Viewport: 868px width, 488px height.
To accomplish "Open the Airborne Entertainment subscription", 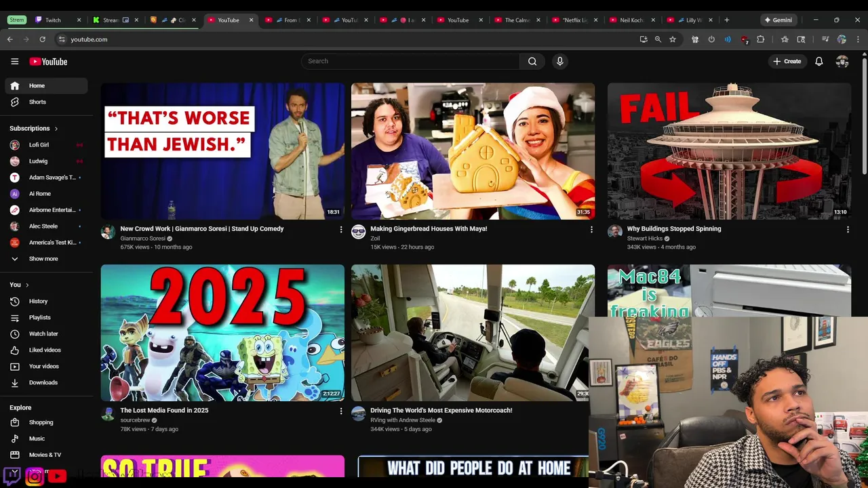I will click(46, 209).
